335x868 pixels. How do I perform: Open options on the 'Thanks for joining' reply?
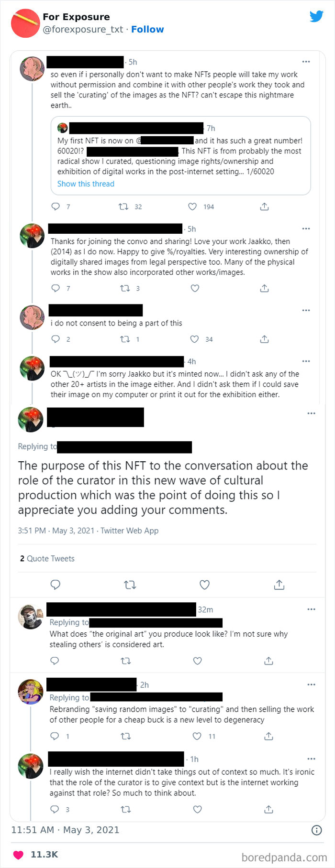click(x=306, y=228)
